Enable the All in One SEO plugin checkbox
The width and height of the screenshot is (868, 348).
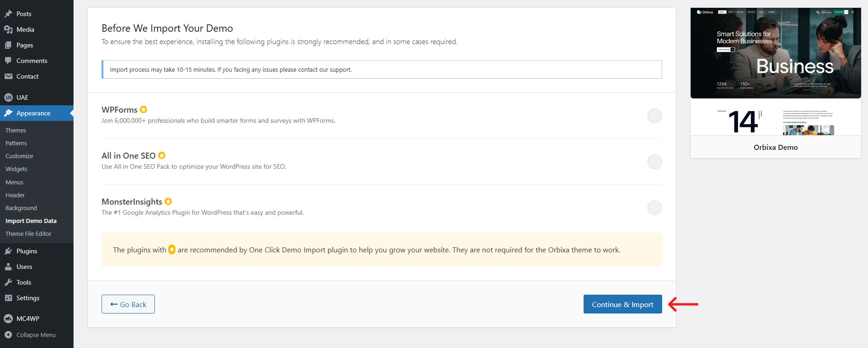pyautogui.click(x=654, y=162)
